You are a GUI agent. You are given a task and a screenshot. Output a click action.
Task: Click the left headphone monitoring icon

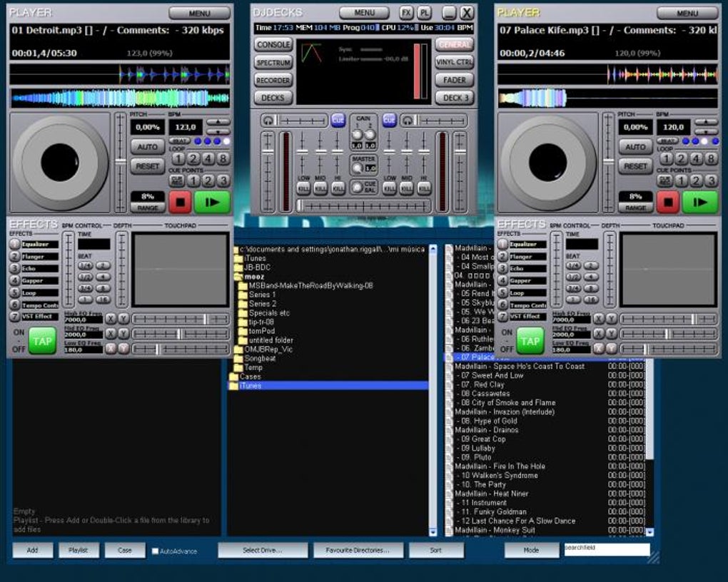[268, 119]
